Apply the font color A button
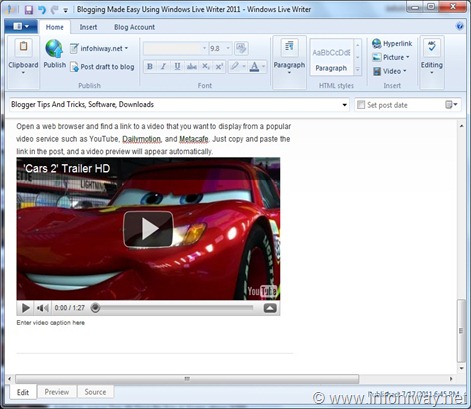The height and width of the screenshot is (409, 471). click(254, 66)
